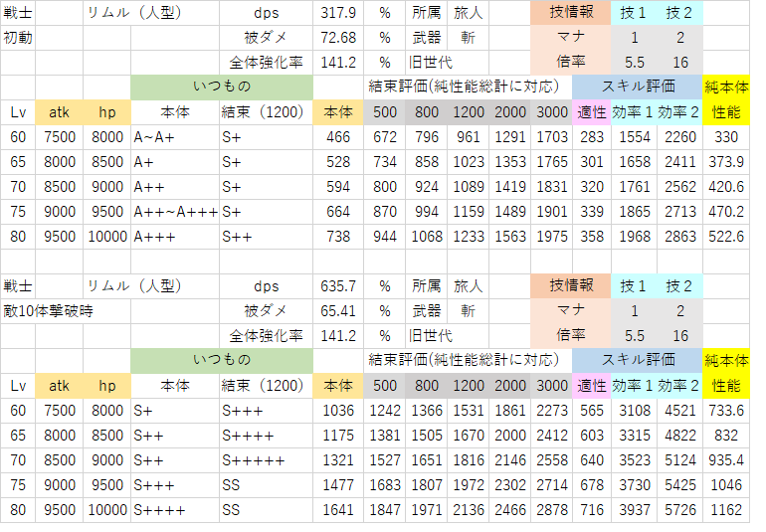Image resolution: width=766 pixels, height=532 pixels.
Task: Click the cell showing 961
Action: (468, 137)
